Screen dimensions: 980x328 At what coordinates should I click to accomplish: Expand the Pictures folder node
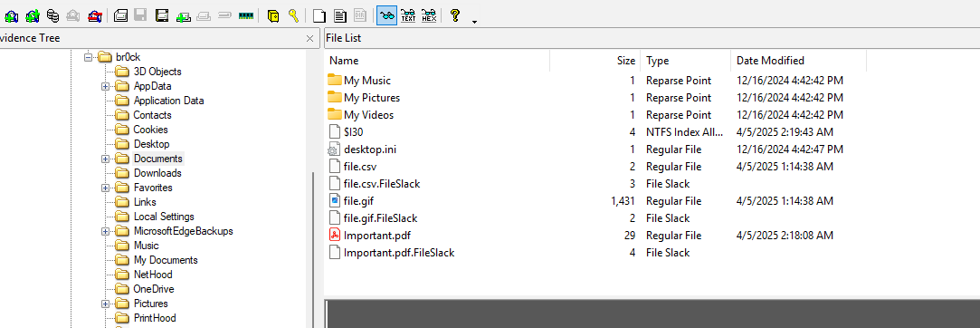pos(105,304)
